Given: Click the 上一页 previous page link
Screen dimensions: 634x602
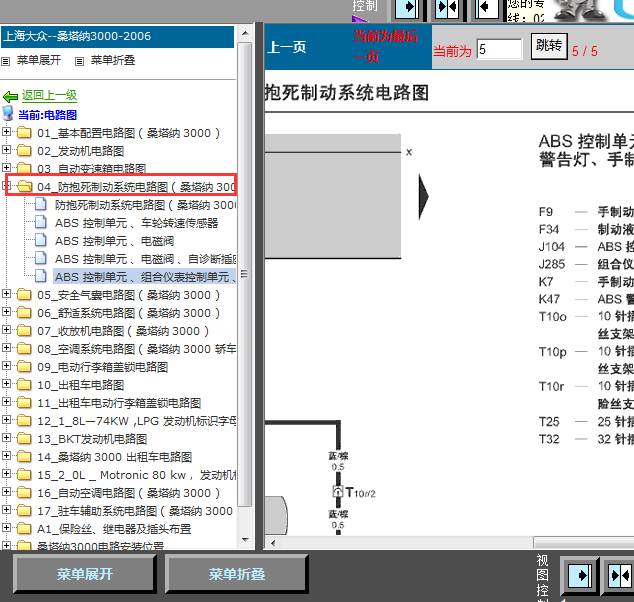Looking at the screenshot, I should (x=287, y=47).
